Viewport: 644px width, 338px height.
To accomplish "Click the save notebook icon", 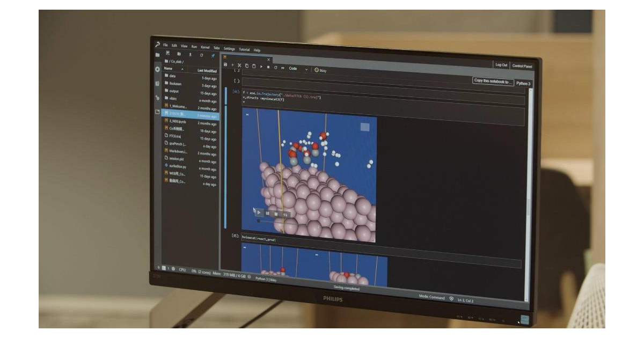I will coord(225,65).
